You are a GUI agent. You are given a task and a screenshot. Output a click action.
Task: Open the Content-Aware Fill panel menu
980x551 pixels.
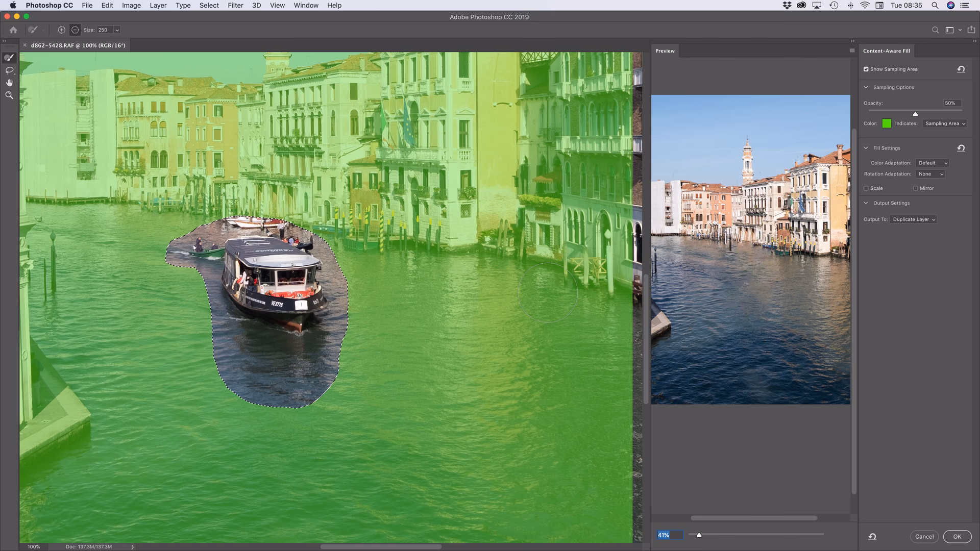point(851,50)
